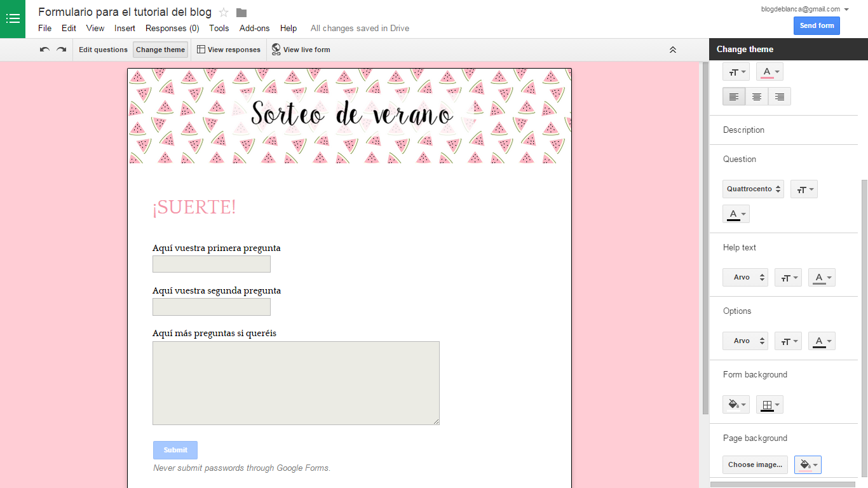Star the form next to its title

point(223,11)
